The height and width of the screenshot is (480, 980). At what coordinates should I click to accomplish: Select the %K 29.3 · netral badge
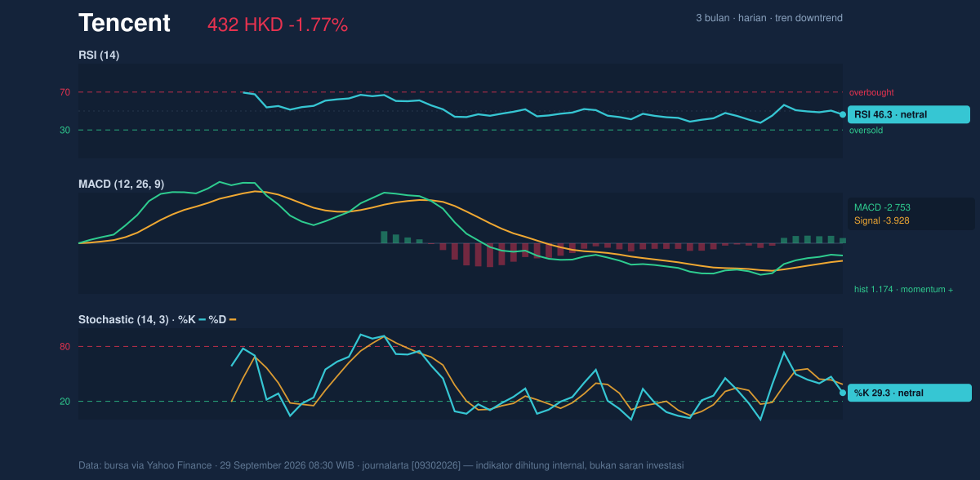coord(909,393)
